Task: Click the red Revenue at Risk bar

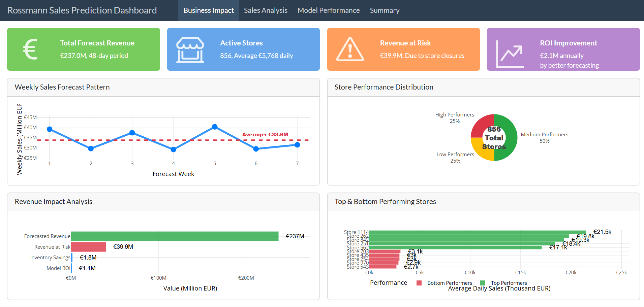Action: (88, 247)
